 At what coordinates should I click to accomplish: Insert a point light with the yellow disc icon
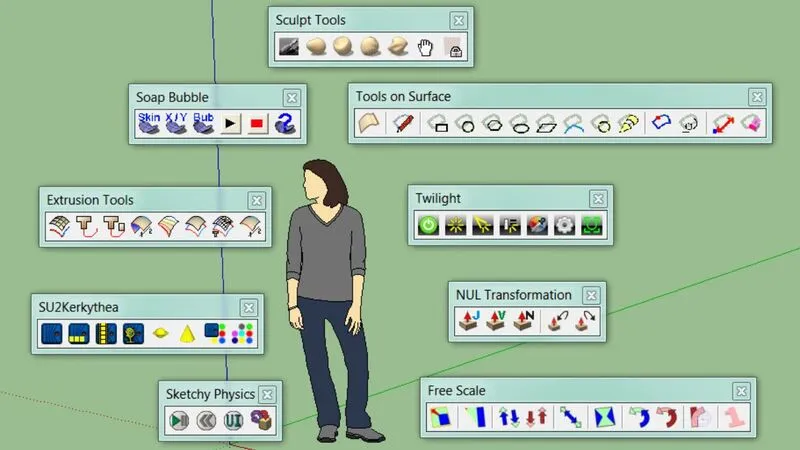pos(161,334)
